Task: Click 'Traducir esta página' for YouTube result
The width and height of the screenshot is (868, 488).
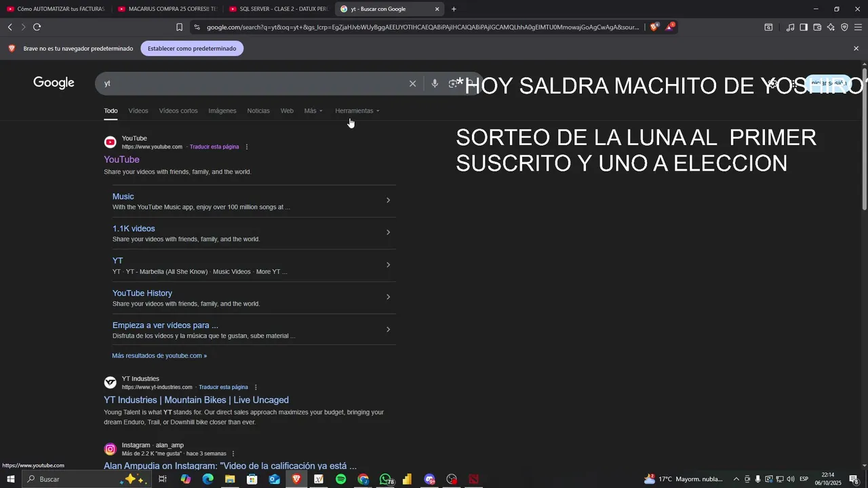Action: tap(214, 147)
